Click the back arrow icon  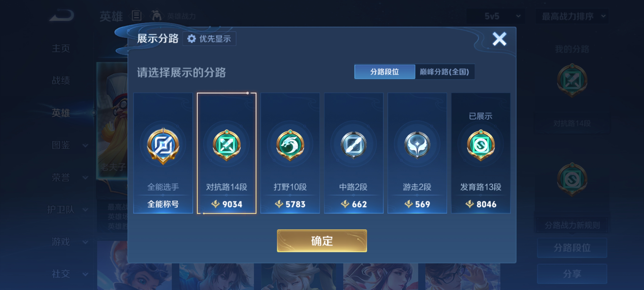tap(61, 15)
